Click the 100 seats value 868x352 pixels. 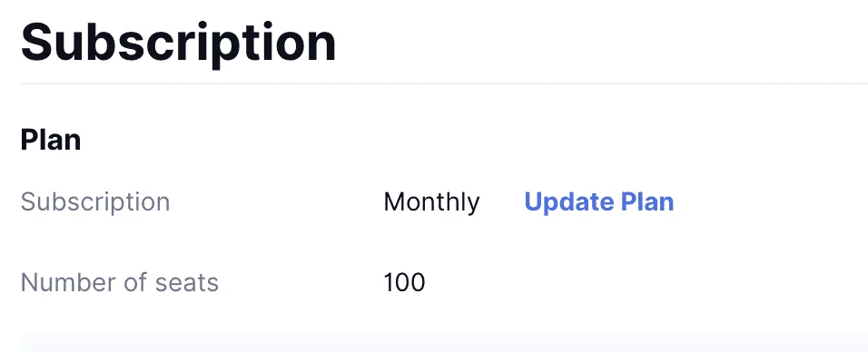point(404,282)
